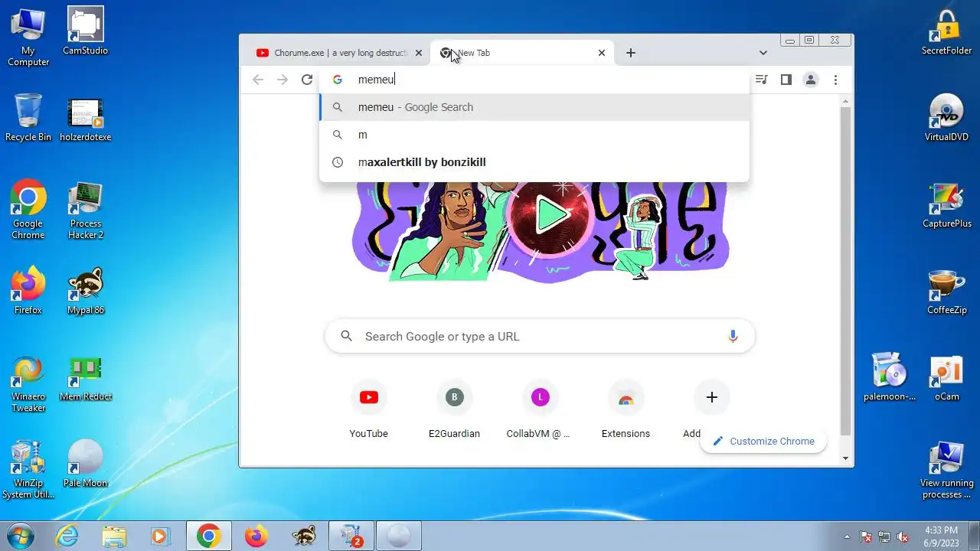Open E2Guardian shortcut tile
The image size is (980, 551).
click(454, 411)
